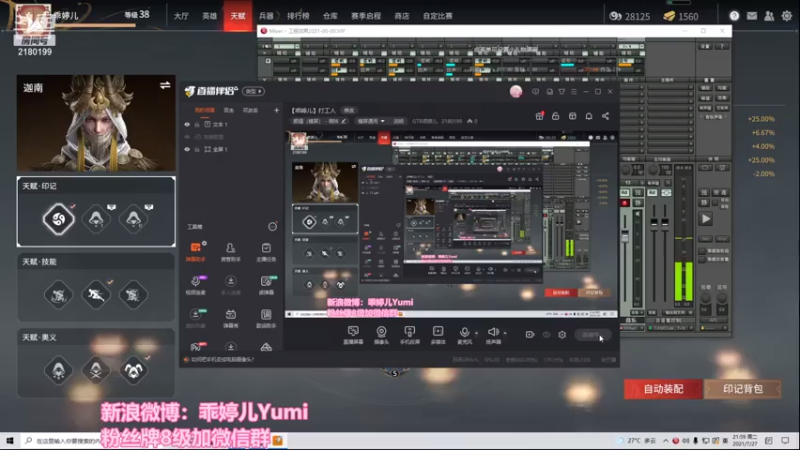Swap hero using arrows on portrait
800x450 pixels.
[x=165, y=85]
